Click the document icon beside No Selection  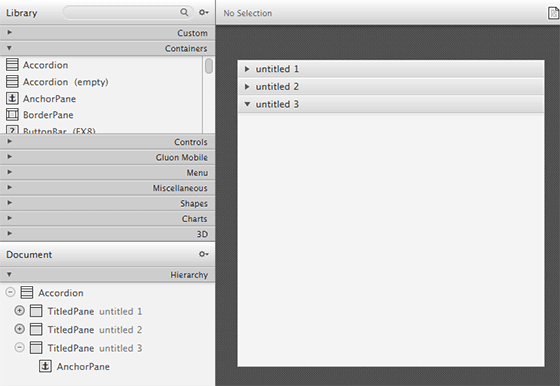(x=553, y=13)
